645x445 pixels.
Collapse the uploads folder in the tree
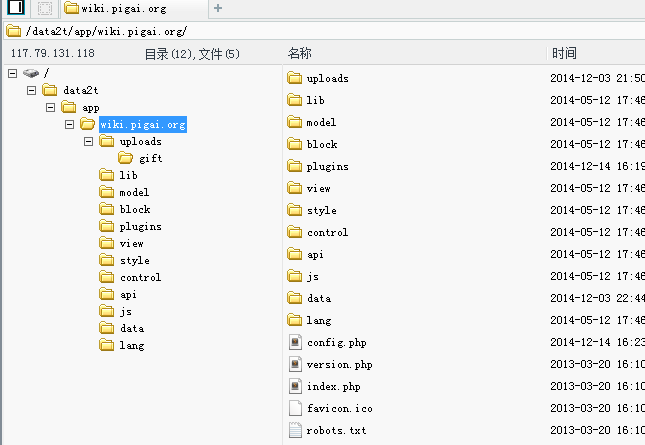[88, 141]
